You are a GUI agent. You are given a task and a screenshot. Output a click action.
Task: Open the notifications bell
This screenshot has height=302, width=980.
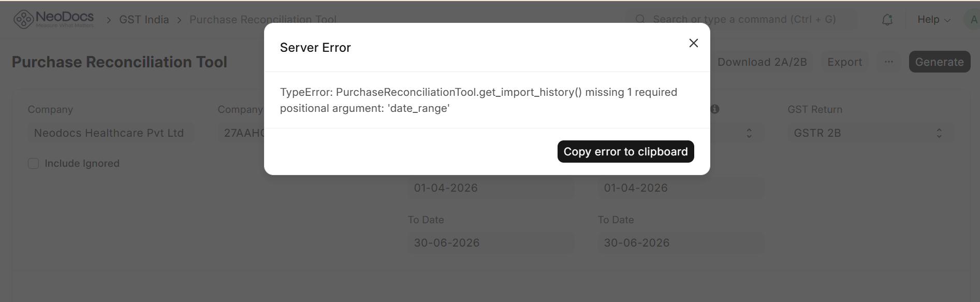pyautogui.click(x=887, y=20)
